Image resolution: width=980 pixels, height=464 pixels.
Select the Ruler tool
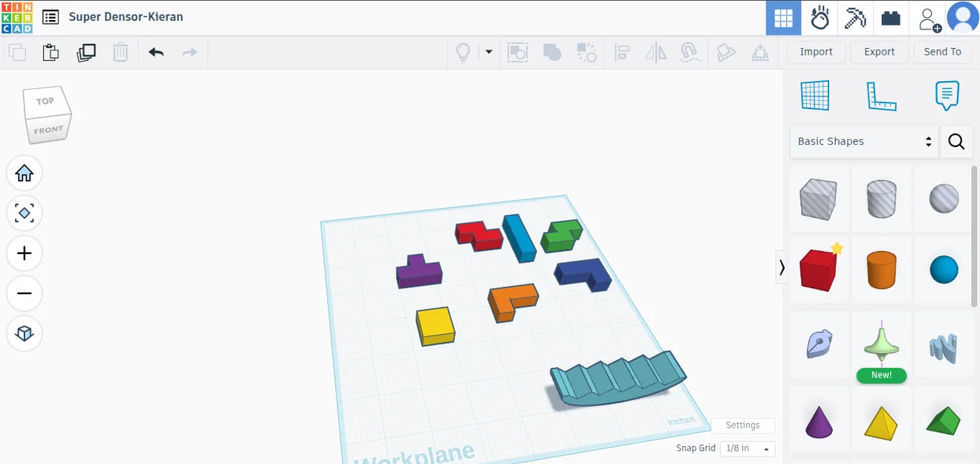point(881,96)
